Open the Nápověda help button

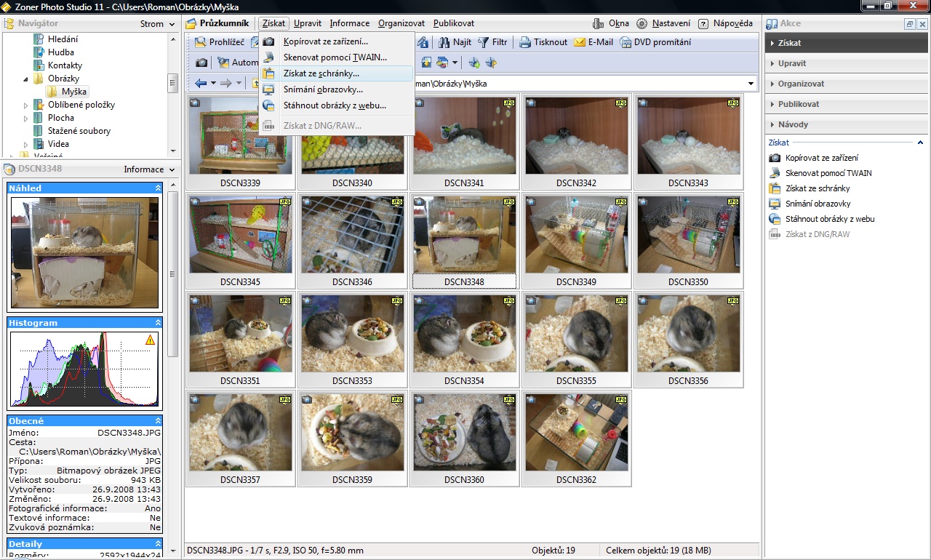point(725,23)
